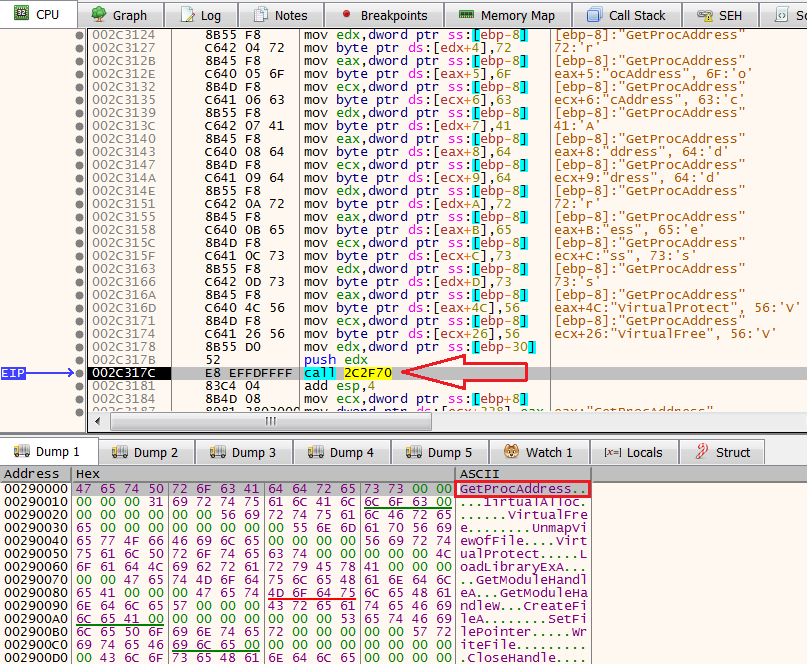
Task: Select dump row address 002900A0
Action: tap(36, 619)
